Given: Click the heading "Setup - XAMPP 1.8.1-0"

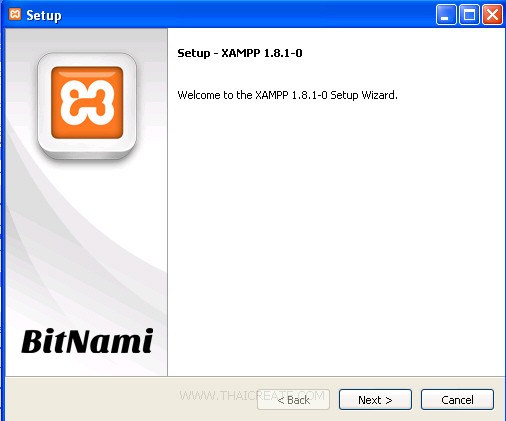Looking at the screenshot, I should 240,53.
